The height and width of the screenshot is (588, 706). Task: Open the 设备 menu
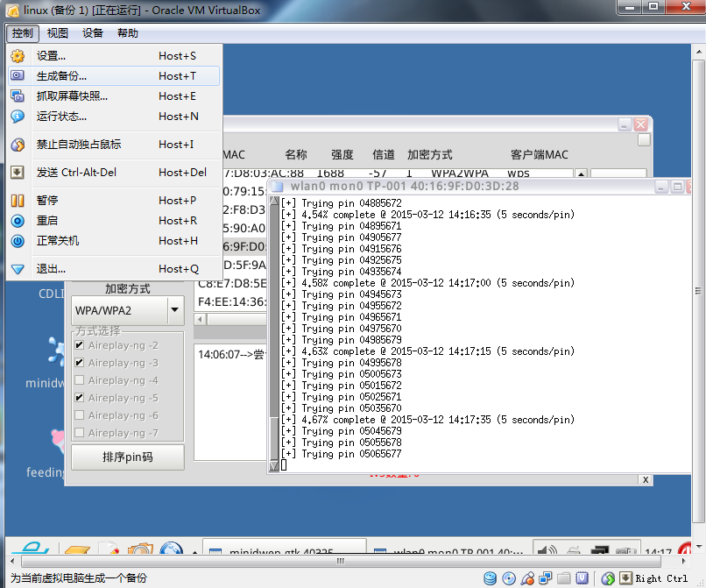click(x=93, y=33)
